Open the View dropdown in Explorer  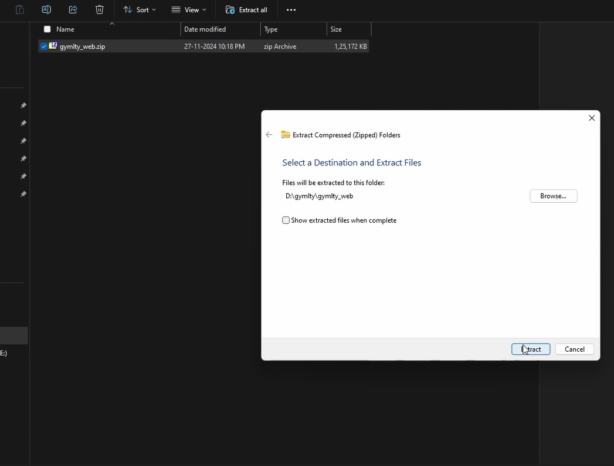click(x=189, y=10)
